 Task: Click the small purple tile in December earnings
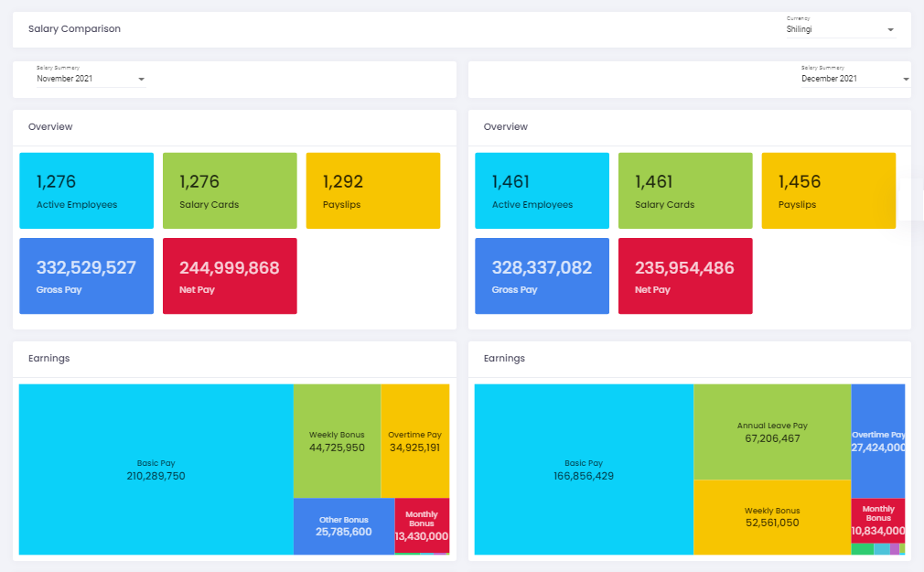pos(895,549)
